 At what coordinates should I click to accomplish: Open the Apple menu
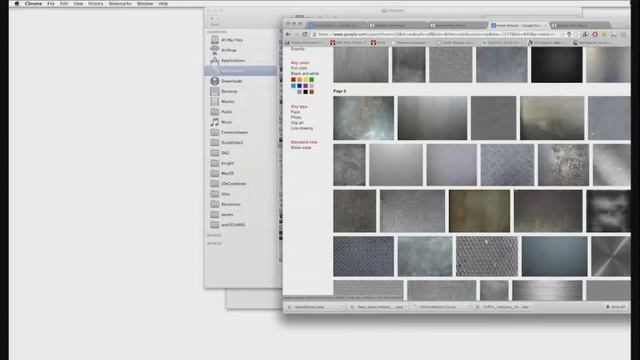(x=17, y=4)
